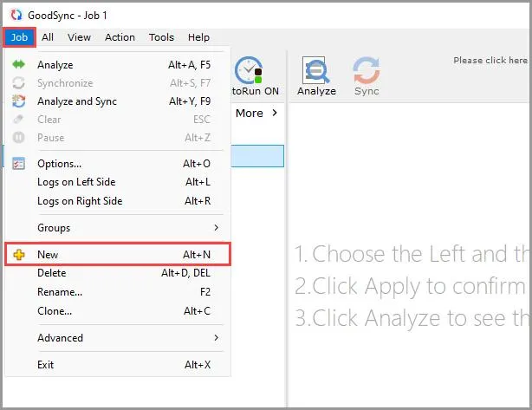Select Analyze in the Job menu
The image size is (532, 410).
tap(118, 64)
